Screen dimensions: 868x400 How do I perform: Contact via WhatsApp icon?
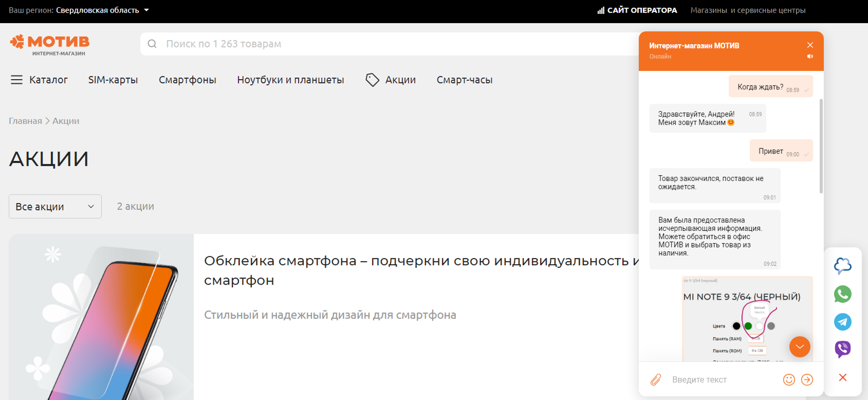click(843, 294)
